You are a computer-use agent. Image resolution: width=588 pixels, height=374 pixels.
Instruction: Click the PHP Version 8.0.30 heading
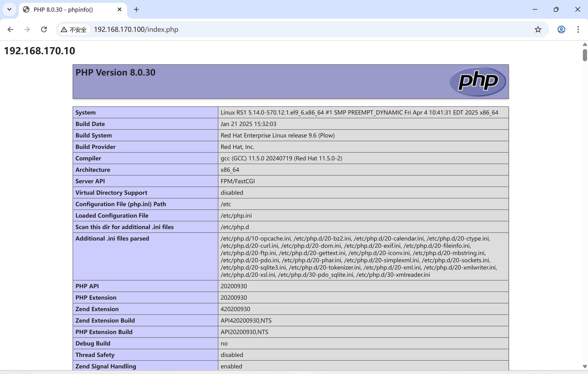(x=115, y=73)
